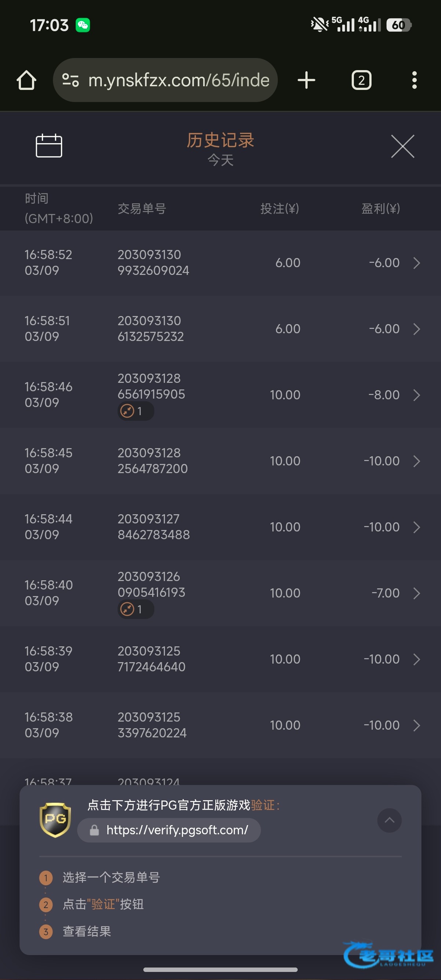The image size is (441, 980).
Task: Close the history records panel
Action: [402, 146]
